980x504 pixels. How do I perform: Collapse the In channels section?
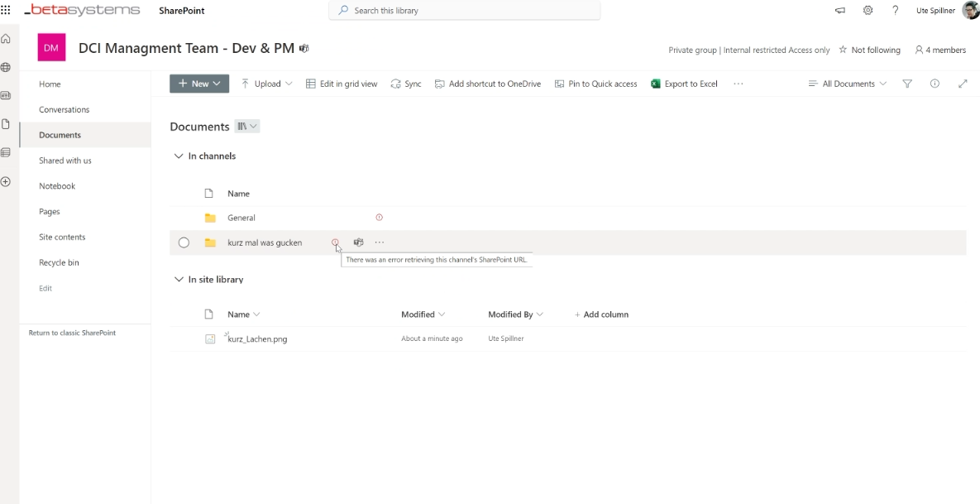pos(179,156)
